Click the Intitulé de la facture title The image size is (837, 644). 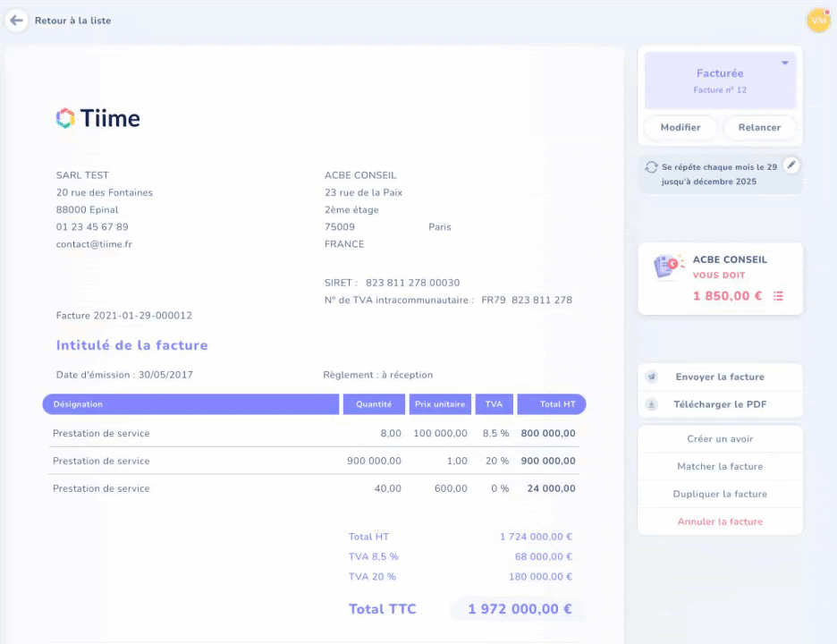pos(131,345)
